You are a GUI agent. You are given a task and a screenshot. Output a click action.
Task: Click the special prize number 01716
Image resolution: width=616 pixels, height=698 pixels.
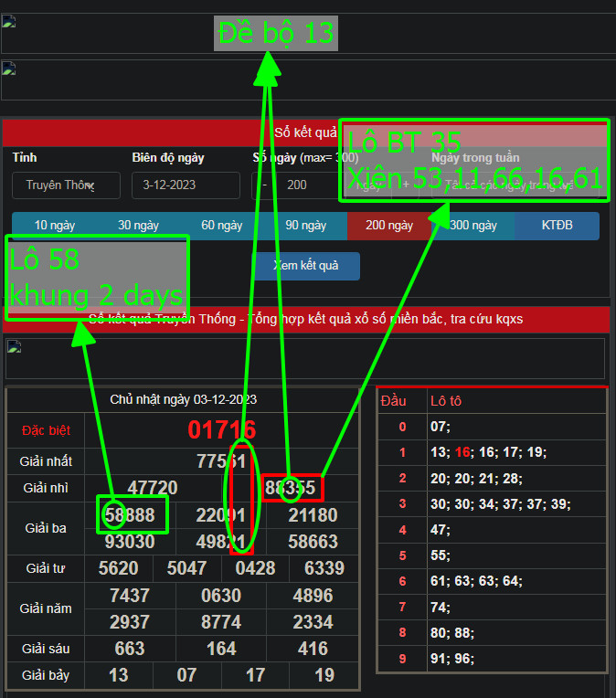coord(221,429)
